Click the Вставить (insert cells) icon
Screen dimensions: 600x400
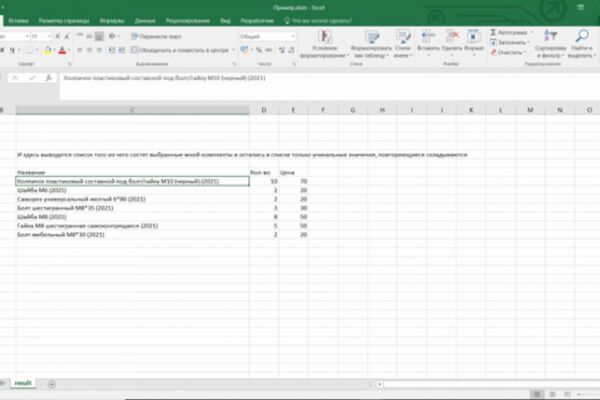pyautogui.click(x=428, y=37)
